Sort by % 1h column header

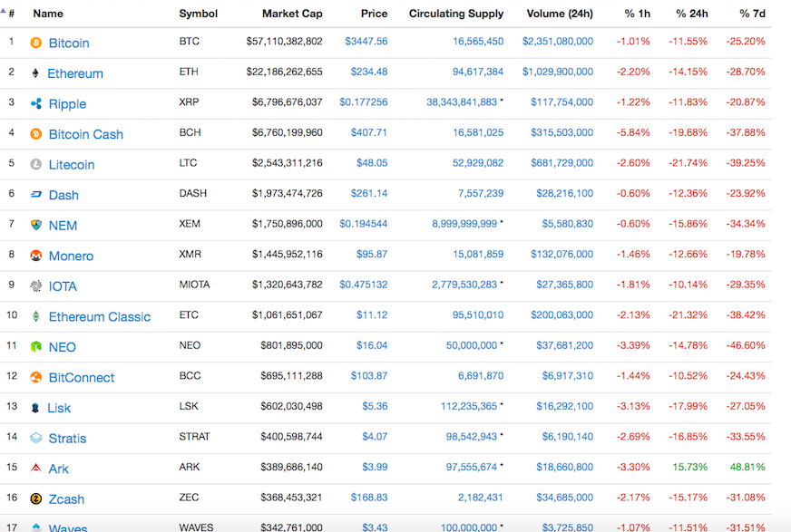click(637, 14)
